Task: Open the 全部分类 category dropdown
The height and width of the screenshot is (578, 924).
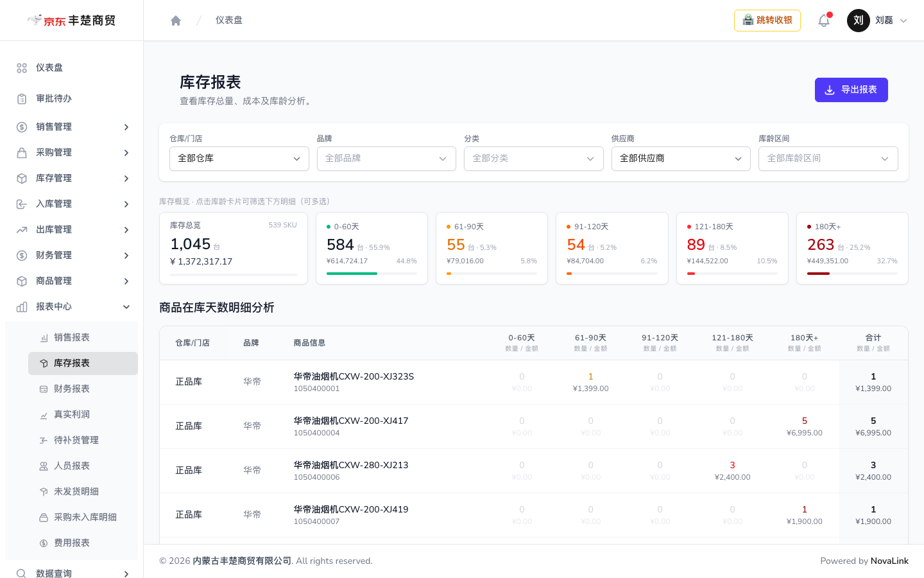Action: (534, 159)
